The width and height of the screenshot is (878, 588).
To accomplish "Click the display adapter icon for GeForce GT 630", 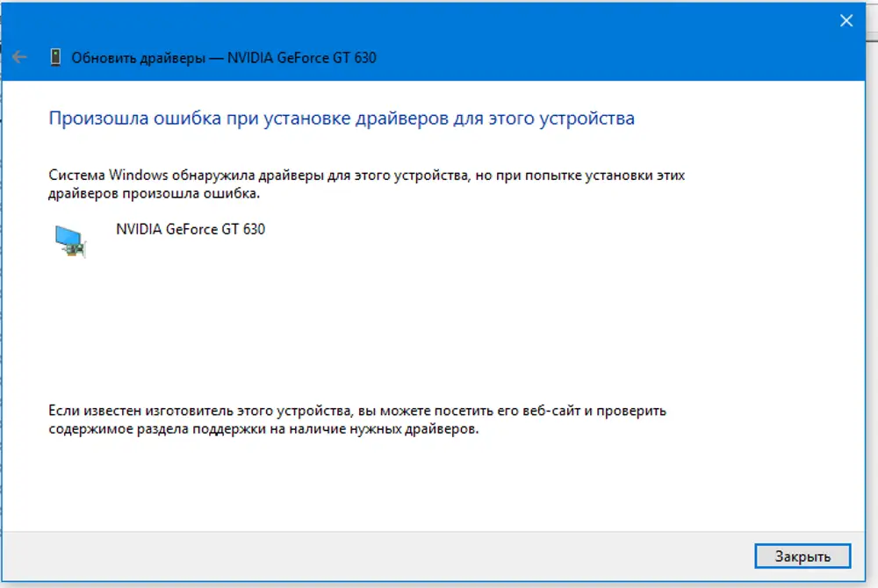I will point(70,240).
